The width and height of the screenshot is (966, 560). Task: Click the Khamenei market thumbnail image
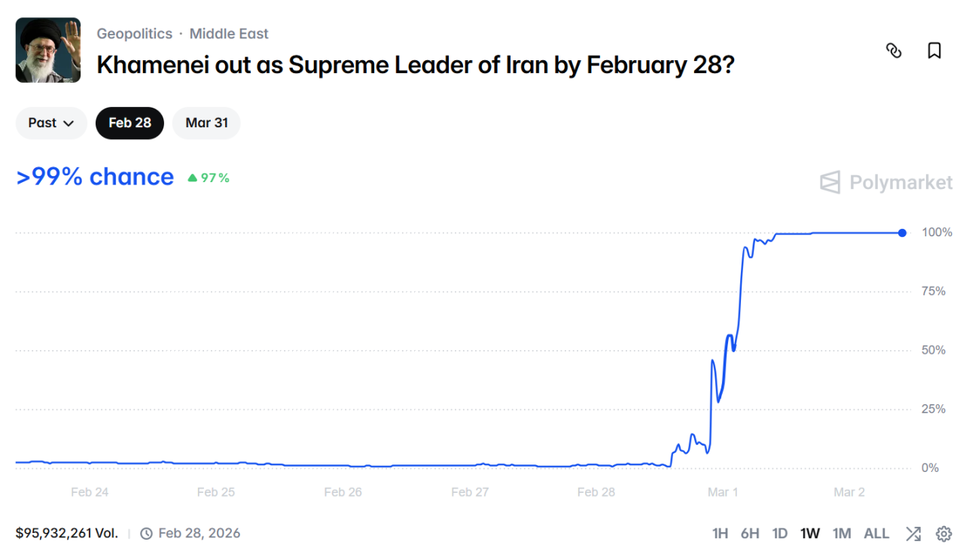pyautogui.click(x=48, y=50)
